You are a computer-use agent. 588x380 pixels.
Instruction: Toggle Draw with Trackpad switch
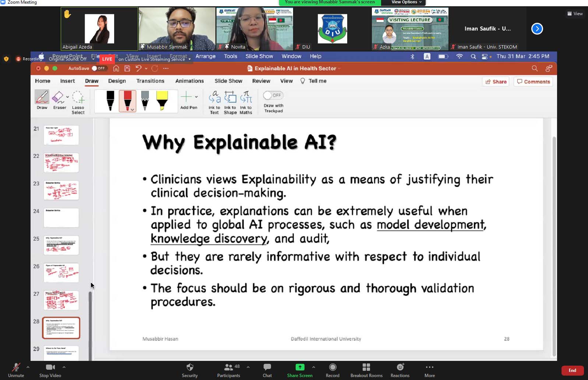(273, 95)
